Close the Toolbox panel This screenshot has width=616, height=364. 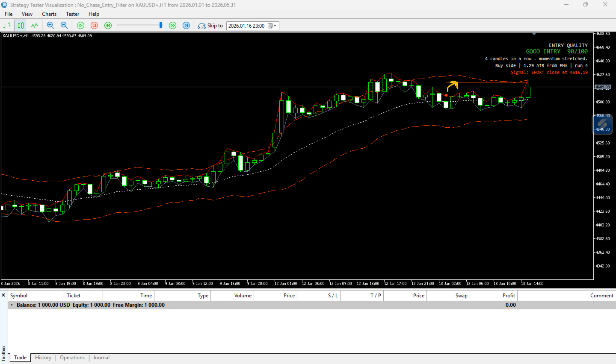[3, 295]
